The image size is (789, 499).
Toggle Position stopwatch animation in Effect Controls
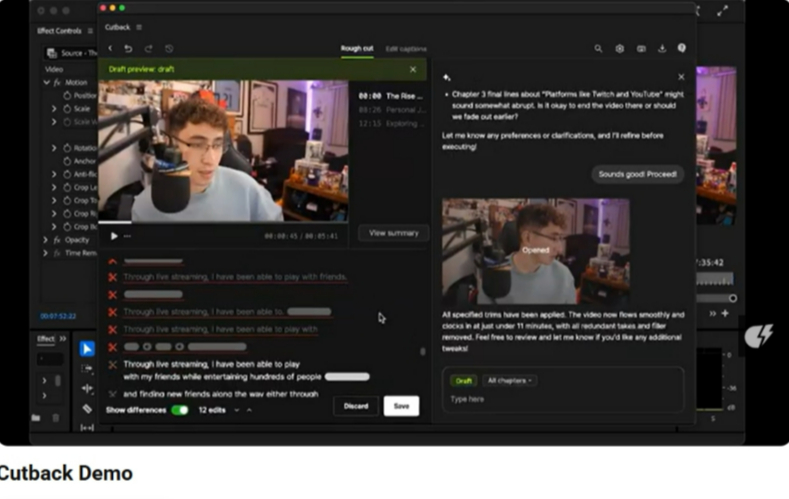67,95
